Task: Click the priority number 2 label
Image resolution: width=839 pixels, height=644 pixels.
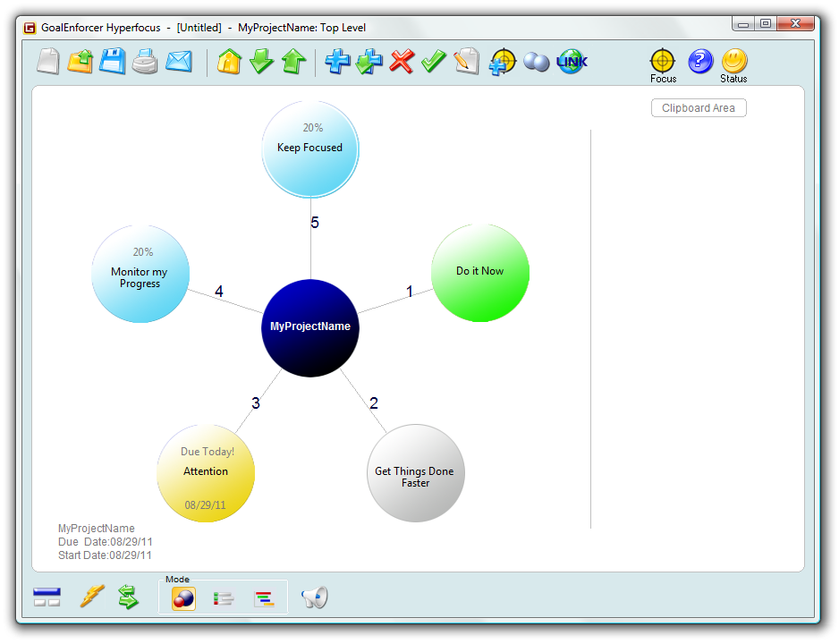Action: point(374,402)
